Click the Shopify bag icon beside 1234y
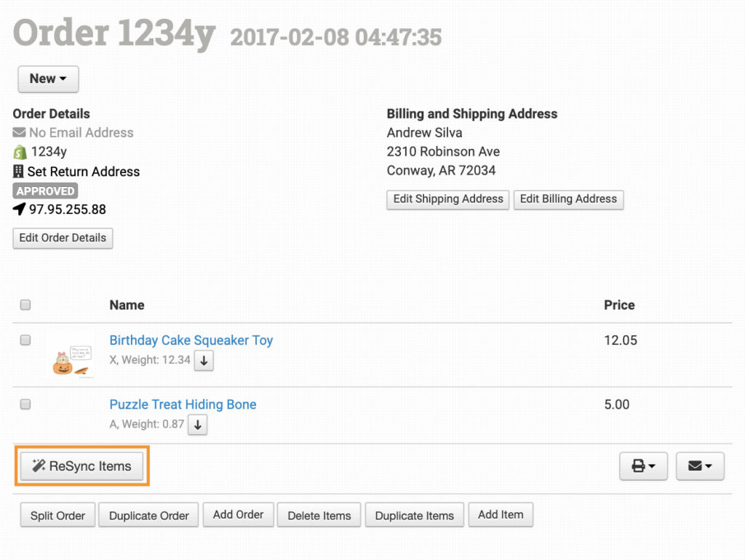Image resolution: width=745 pixels, height=560 pixels. tap(20, 152)
